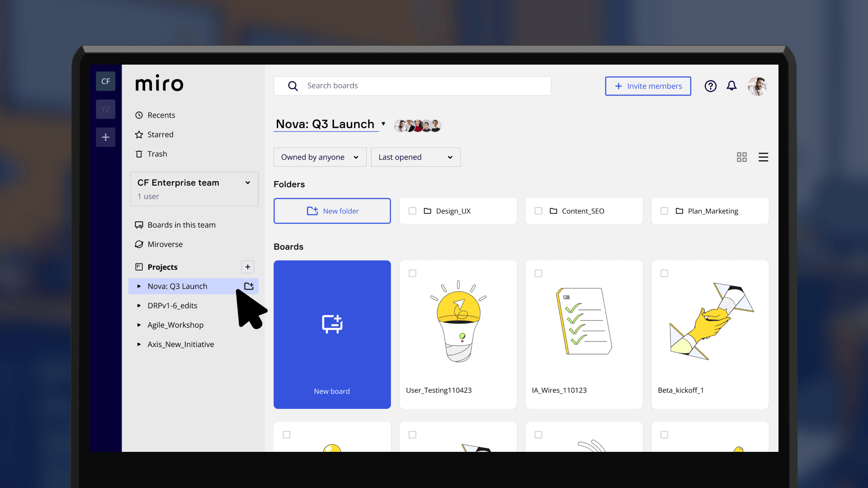
Task: Open IA_Wires_110123 board thumbnail
Action: point(584,322)
